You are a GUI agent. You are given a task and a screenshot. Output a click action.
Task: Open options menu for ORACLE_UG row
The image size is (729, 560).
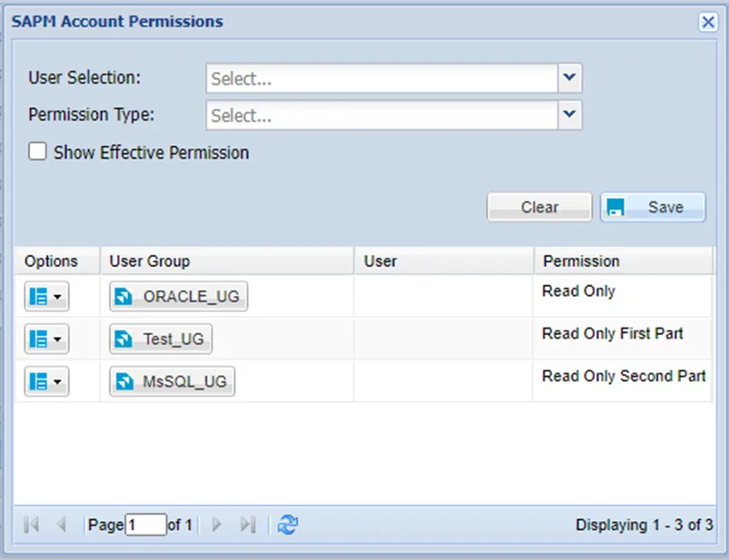tap(46, 296)
